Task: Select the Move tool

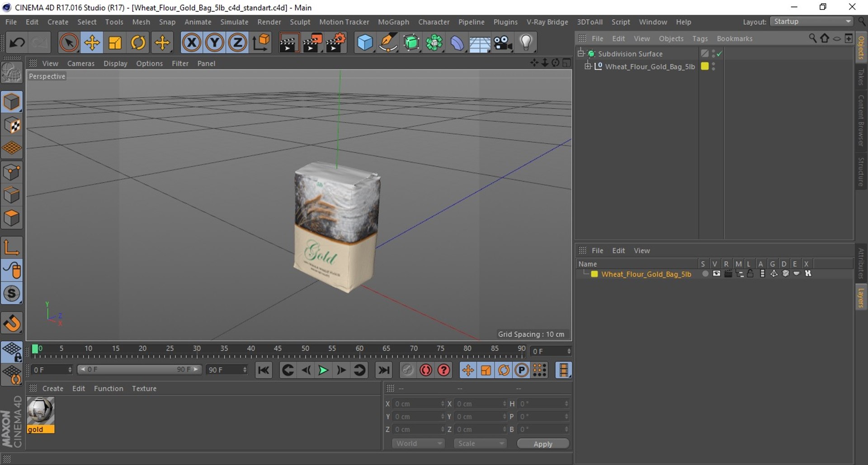Action: [92, 43]
